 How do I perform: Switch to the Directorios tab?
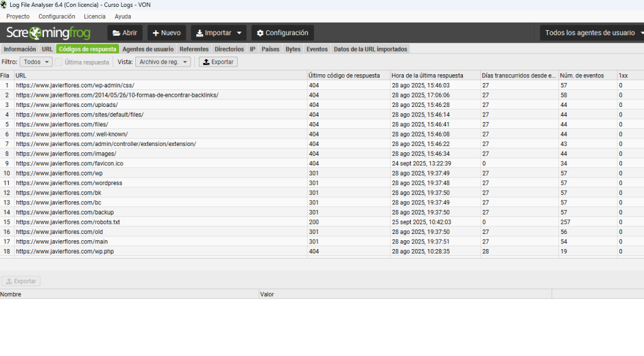tap(229, 49)
